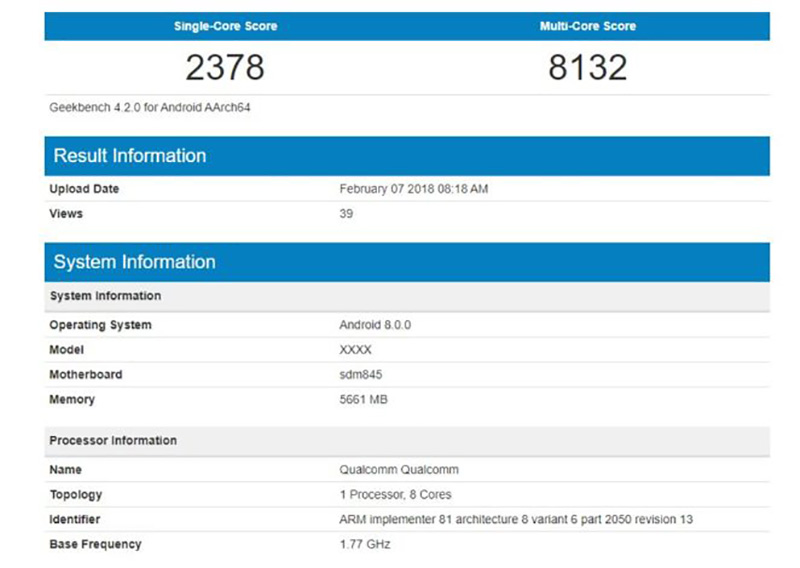Select the Qualcomm Qualcomm value
This screenshot has height=568, width=800.
click(x=399, y=470)
